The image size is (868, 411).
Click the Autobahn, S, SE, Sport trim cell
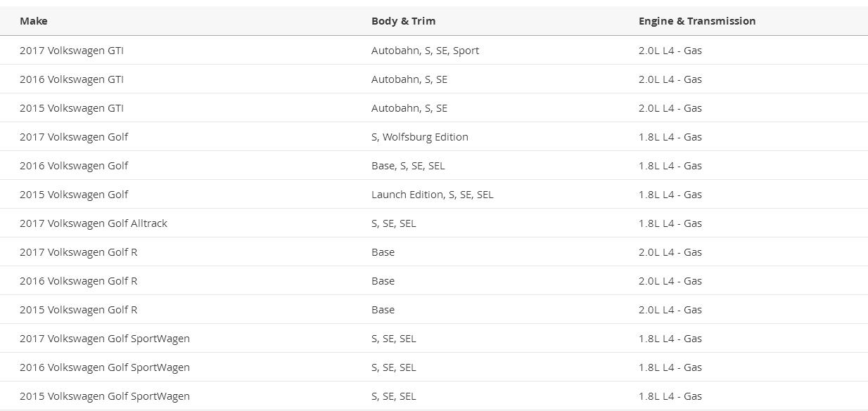[425, 51]
